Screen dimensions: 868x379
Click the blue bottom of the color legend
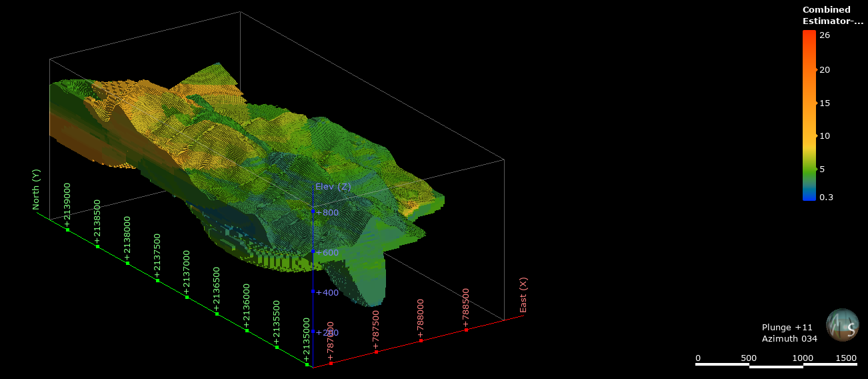809,196
